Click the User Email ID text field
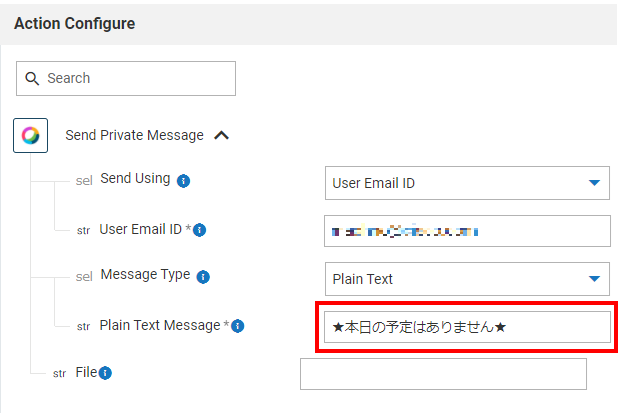This screenshot has width=625, height=413. point(467,231)
